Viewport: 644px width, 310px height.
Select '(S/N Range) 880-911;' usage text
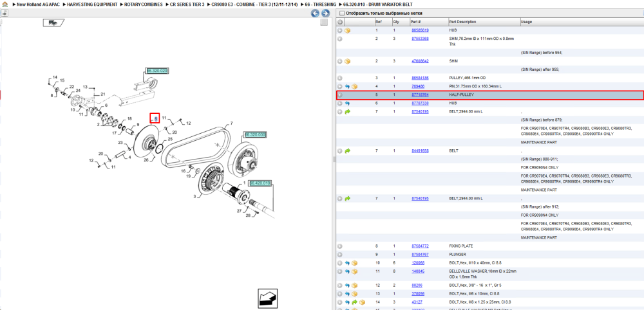[540, 159]
